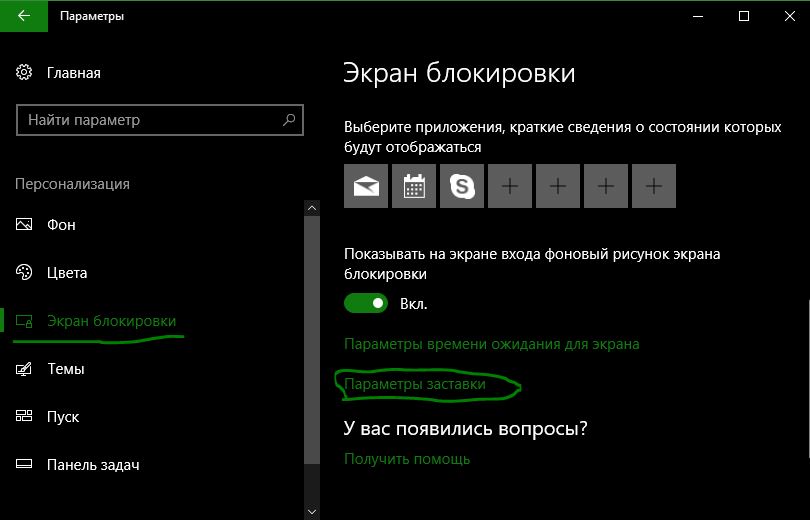Focus the Найти параметр search field

pos(160,120)
